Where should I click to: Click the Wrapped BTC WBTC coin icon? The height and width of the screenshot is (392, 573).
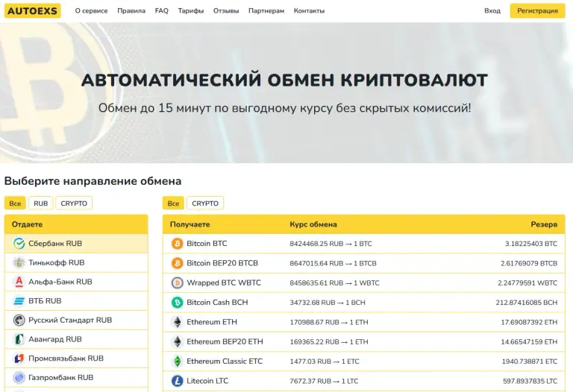click(x=178, y=283)
